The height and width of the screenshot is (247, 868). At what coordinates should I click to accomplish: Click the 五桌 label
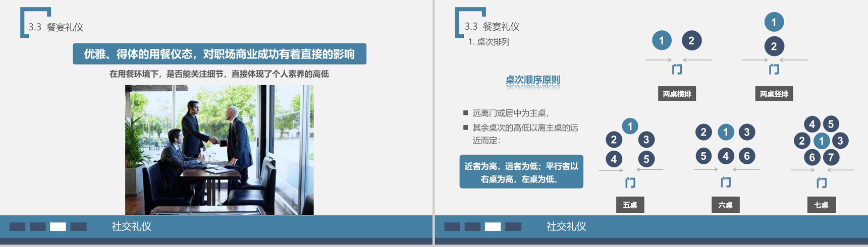coord(630,205)
